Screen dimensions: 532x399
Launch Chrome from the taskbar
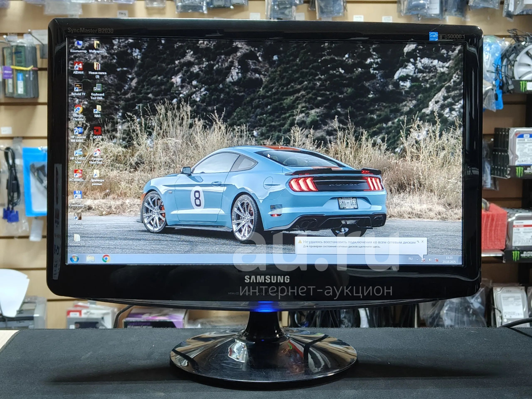pyautogui.click(x=106, y=259)
